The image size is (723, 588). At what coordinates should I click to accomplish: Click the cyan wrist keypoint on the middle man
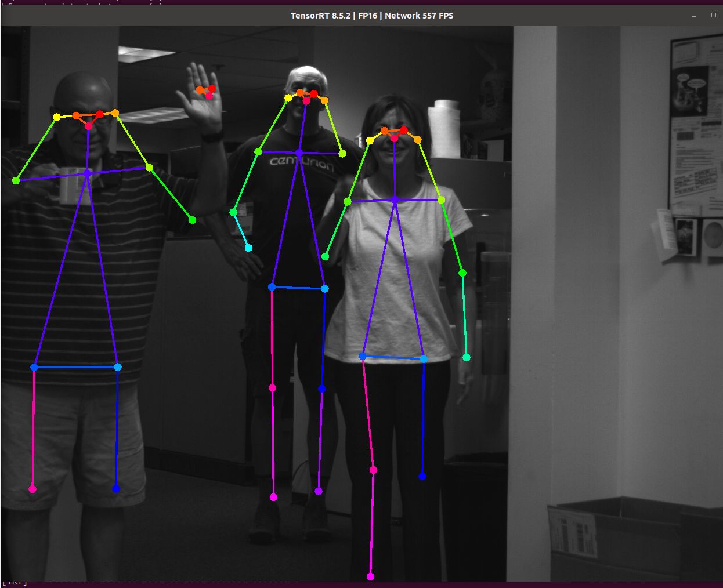248,248
